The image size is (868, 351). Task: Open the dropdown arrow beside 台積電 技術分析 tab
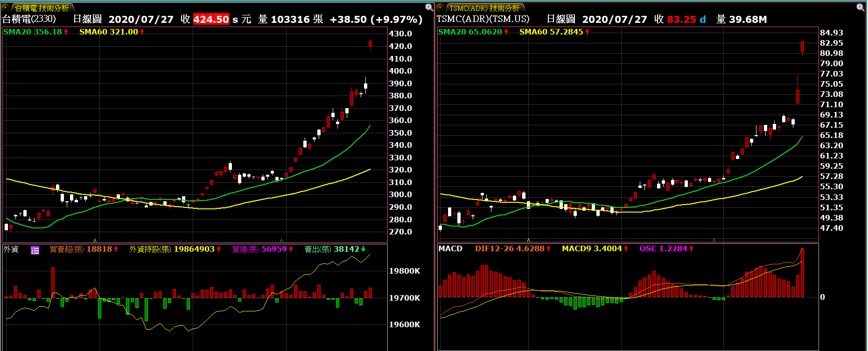click(6, 7)
